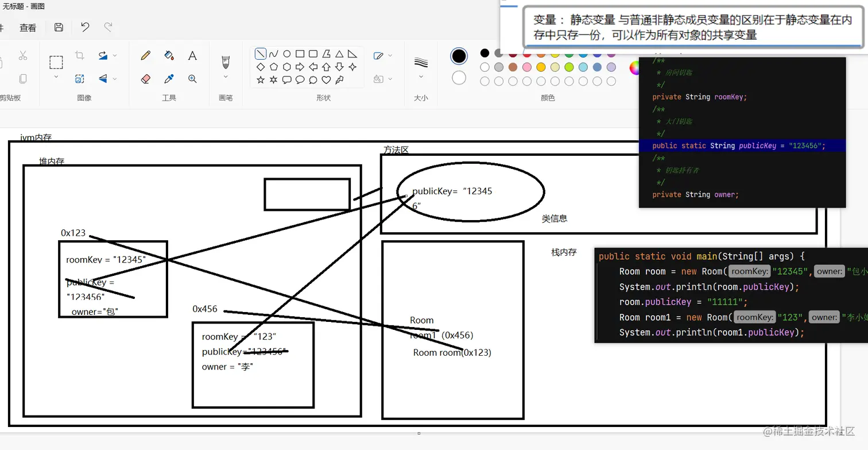Choose the Pentagon shape

click(274, 67)
